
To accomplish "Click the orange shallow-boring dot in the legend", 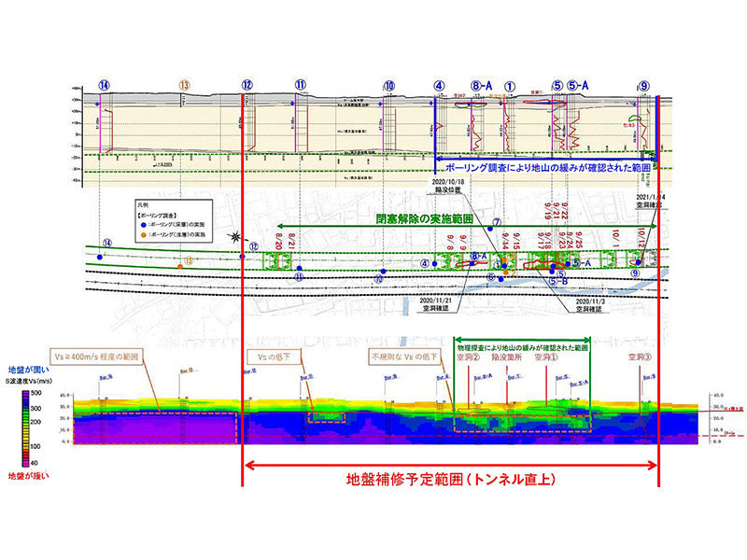I will (x=143, y=234).
